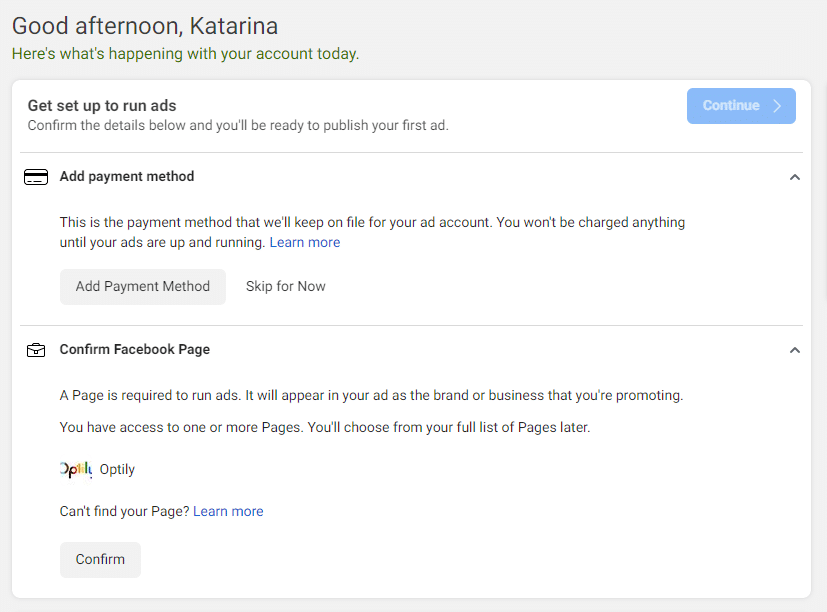Viewport: 827px width, 612px height.
Task: Click the Optily page logo thumbnail
Action: coord(76,469)
